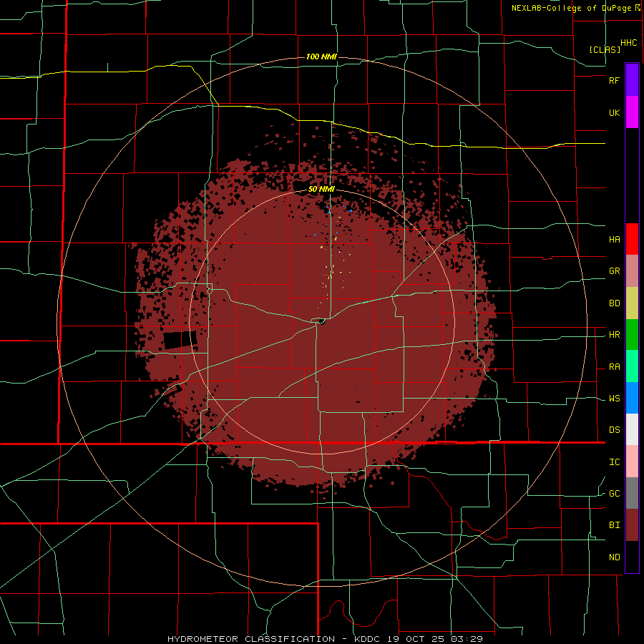
Task: Click the UK magenta legend swatch
Action: point(632,112)
